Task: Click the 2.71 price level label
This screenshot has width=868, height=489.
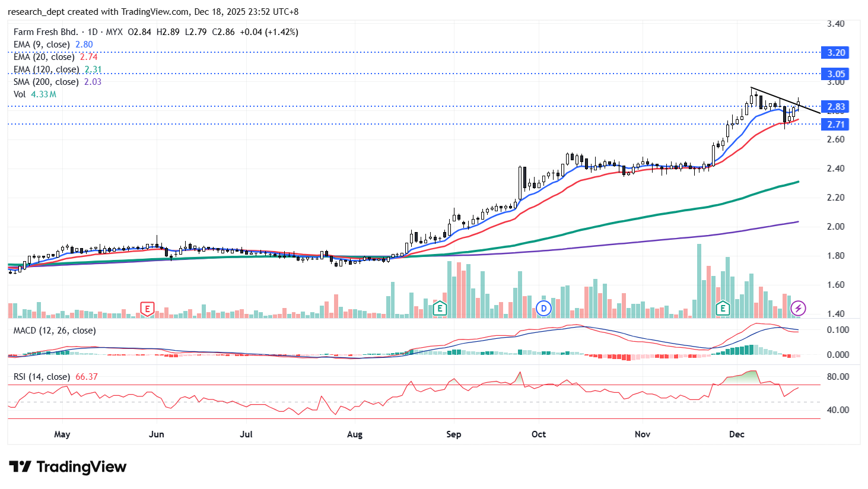Action: tap(835, 125)
